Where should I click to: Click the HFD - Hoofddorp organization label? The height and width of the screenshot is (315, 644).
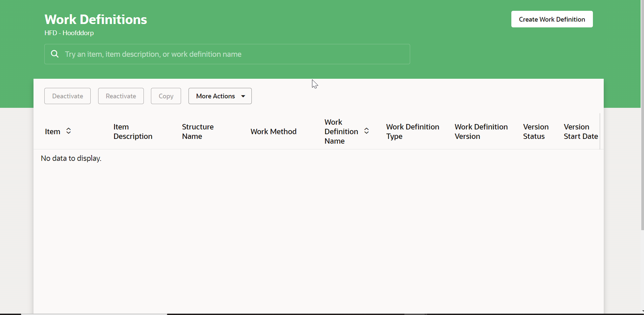pyautogui.click(x=69, y=33)
